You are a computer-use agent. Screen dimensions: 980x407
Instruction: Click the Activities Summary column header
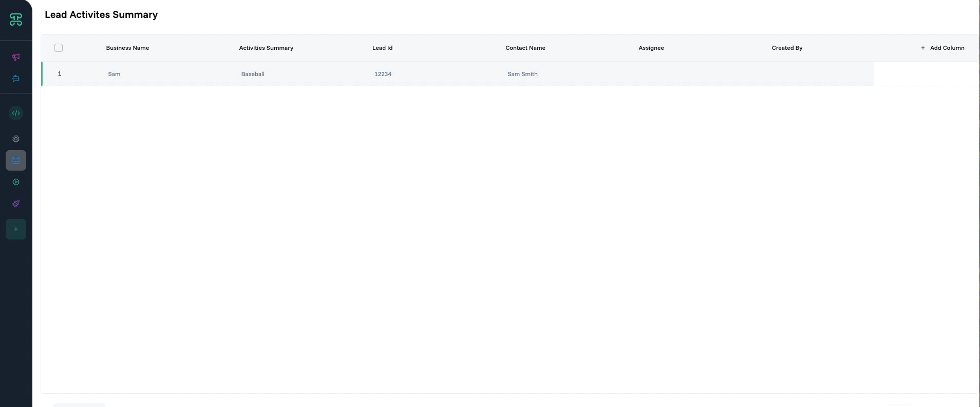266,48
